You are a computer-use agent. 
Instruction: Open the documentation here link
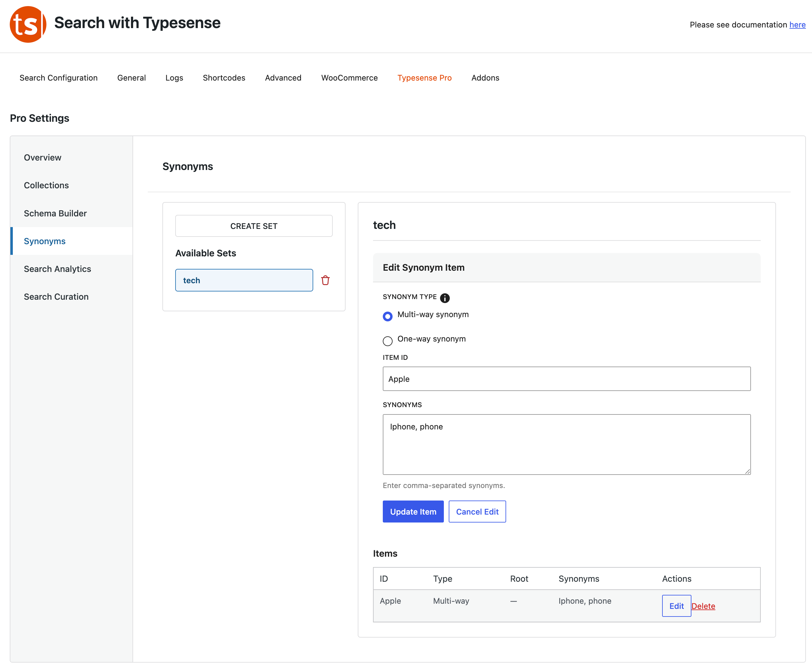(797, 25)
